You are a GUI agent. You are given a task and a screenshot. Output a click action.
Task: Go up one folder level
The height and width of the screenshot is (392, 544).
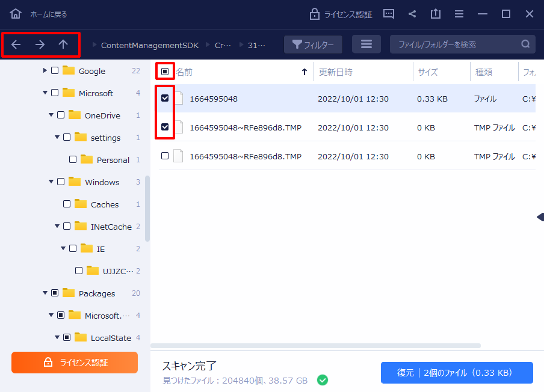tap(63, 44)
